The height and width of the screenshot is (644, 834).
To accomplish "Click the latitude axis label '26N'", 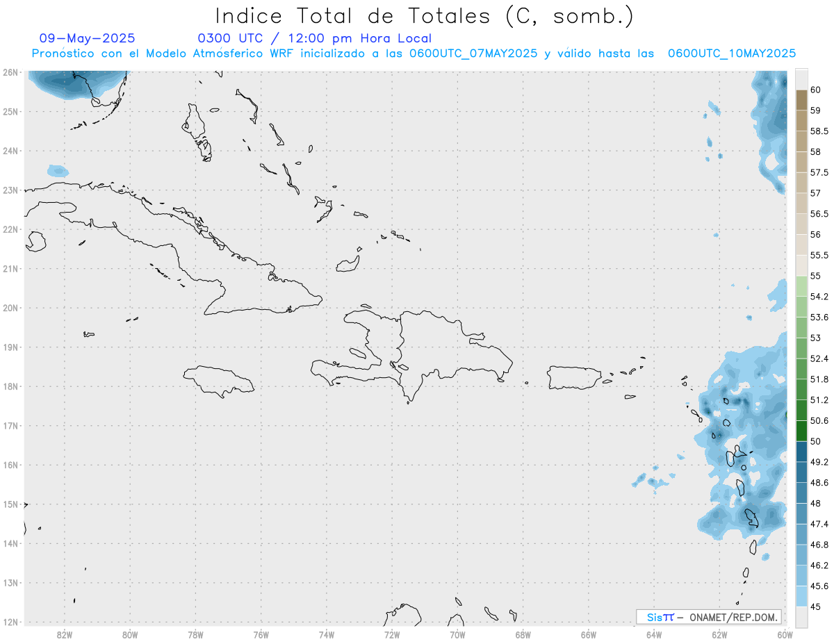I will coord(10,72).
